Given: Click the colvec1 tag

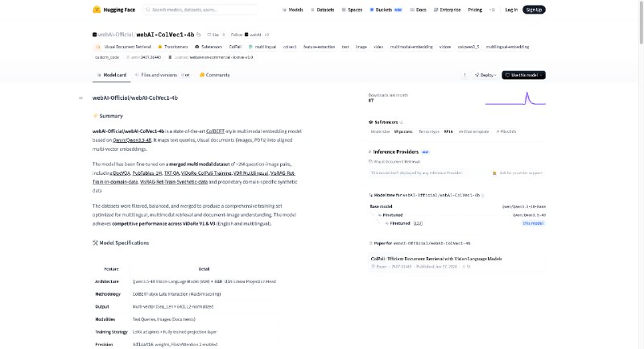Looking at the screenshot, I should tap(290, 47).
